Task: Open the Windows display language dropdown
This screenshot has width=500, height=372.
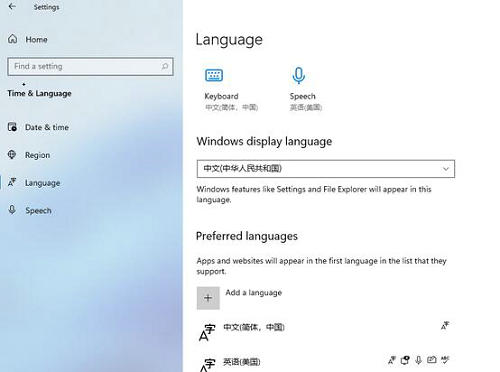Action: tap(326, 169)
